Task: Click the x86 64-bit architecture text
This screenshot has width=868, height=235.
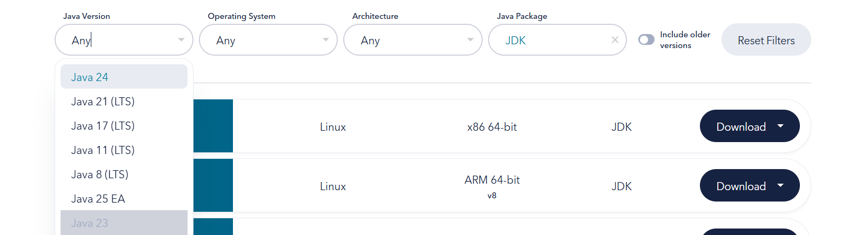Action: 492,127
